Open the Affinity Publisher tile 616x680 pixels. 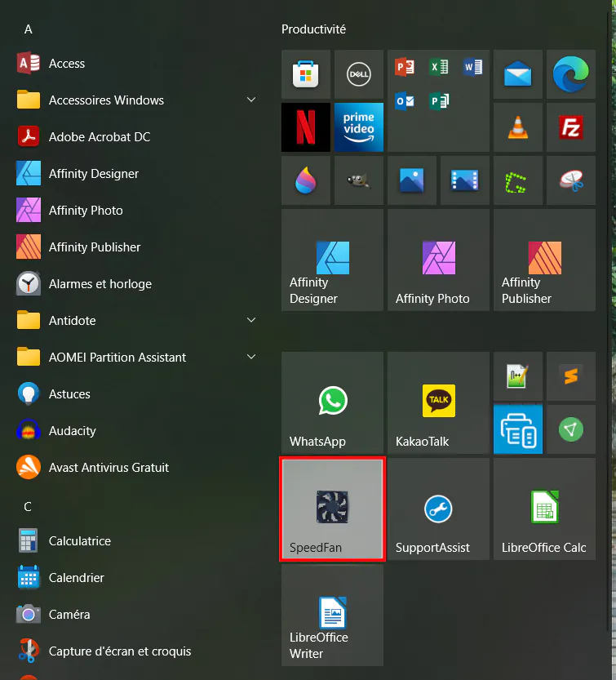(544, 260)
